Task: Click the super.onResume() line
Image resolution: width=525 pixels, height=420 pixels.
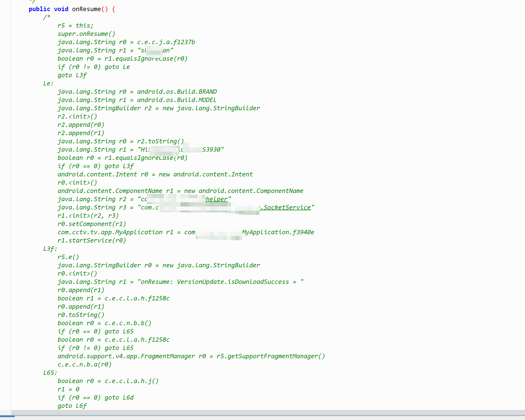Action: (x=86, y=34)
